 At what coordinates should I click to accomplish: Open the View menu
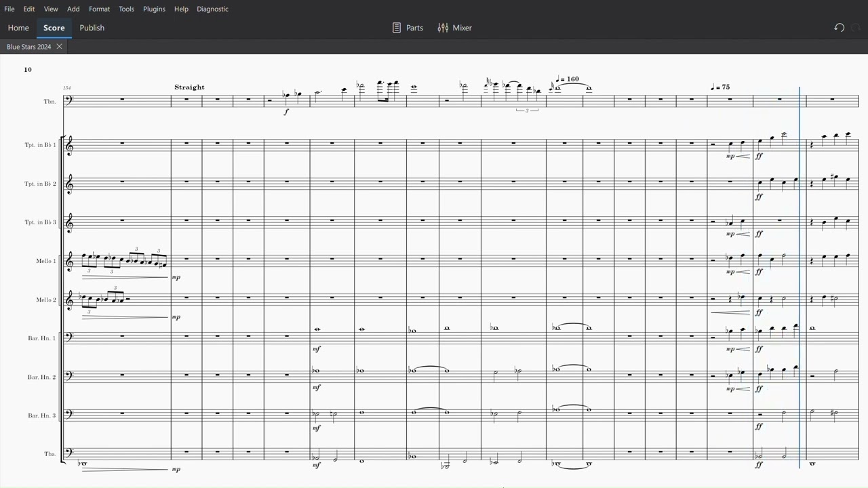tap(51, 9)
